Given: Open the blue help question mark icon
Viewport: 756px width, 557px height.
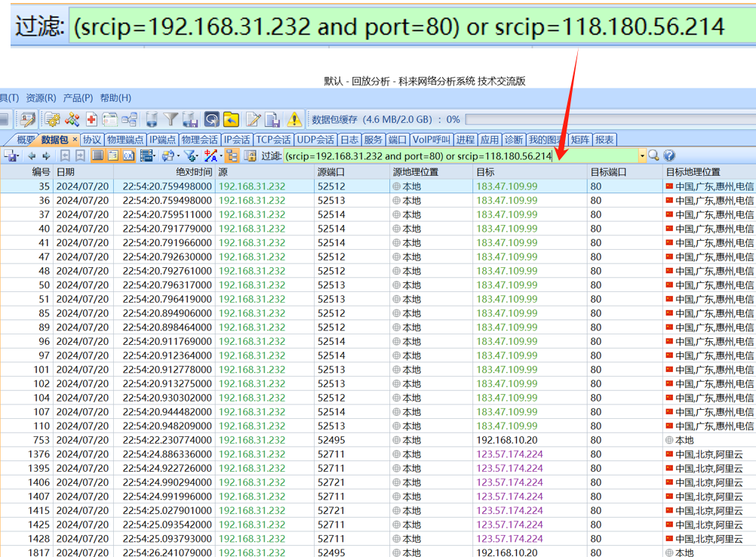Looking at the screenshot, I should pyautogui.click(x=669, y=155).
